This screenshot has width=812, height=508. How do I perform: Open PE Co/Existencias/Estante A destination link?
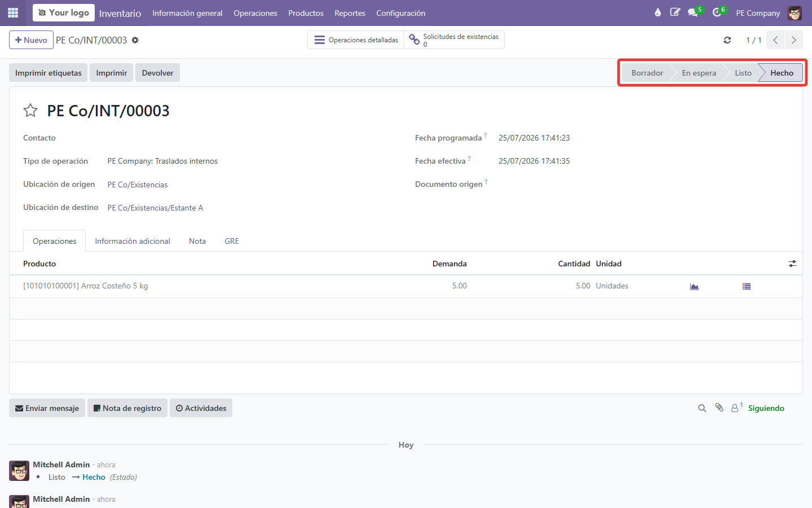coord(156,208)
